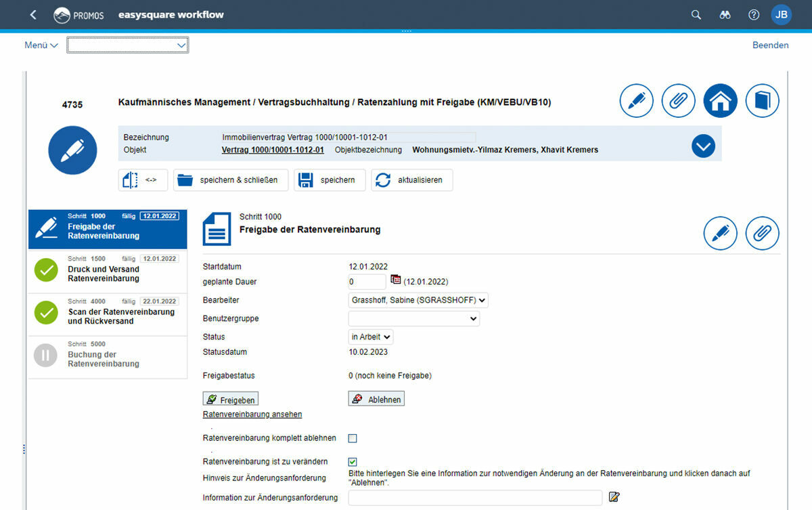Open documentation via the book icon

[762, 100]
